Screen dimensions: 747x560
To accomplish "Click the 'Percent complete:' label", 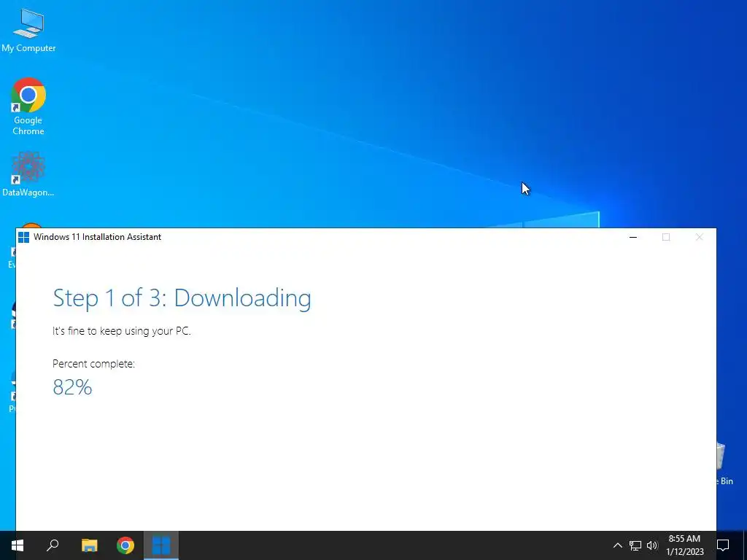I will 93,364.
